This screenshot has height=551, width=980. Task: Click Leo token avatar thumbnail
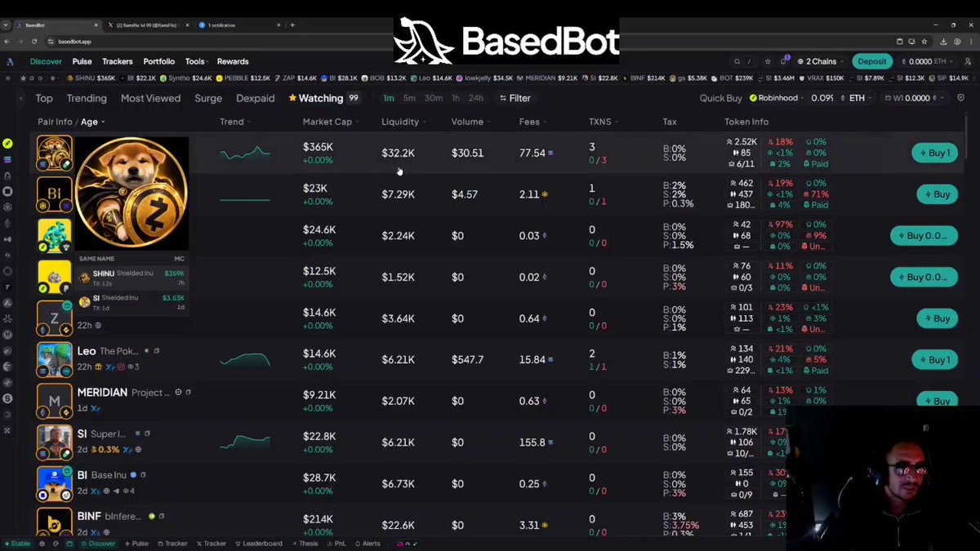tap(54, 360)
